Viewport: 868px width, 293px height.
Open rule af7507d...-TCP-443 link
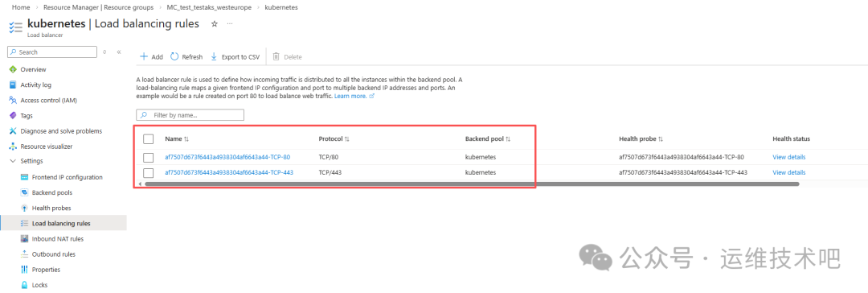click(229, 172)
